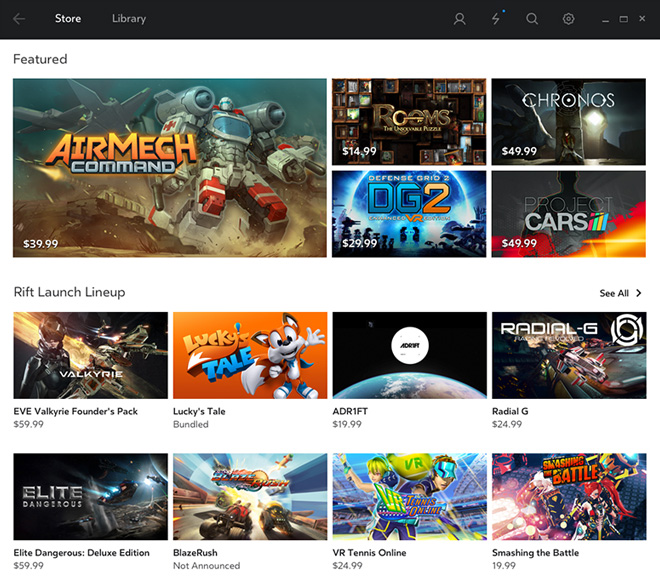Viewport: 660px width, 583px height.
Task: Open Lucky's Tale thumbnail
Action: (x=250, y=355)
